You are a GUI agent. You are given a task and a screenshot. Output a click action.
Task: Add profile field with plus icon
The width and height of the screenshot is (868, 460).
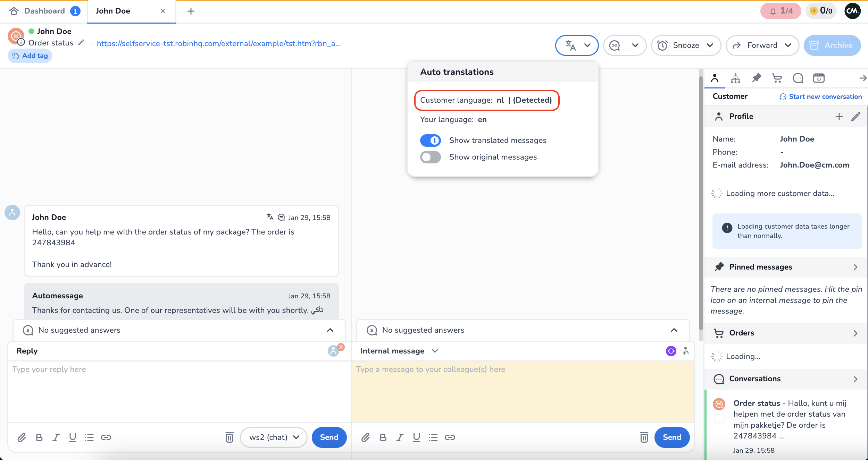coord(839,117)
